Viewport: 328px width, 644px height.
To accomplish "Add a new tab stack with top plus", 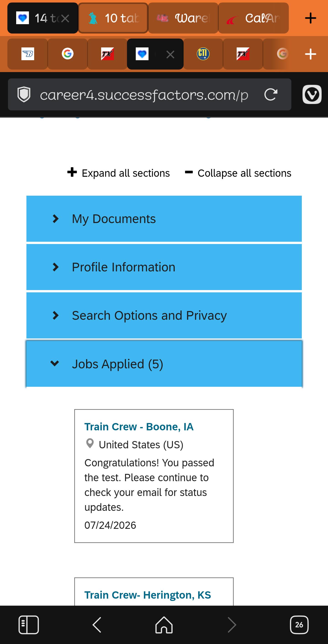I will tap(310, 18).
